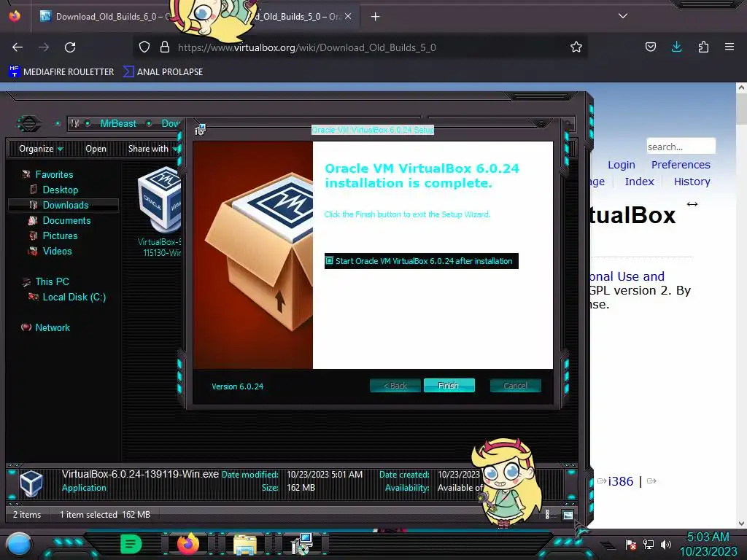The image size is (747, 560).
Task: Toggle Start Oracle VM VirtualBox after installation checkbox
Action: tap(329, 260)
